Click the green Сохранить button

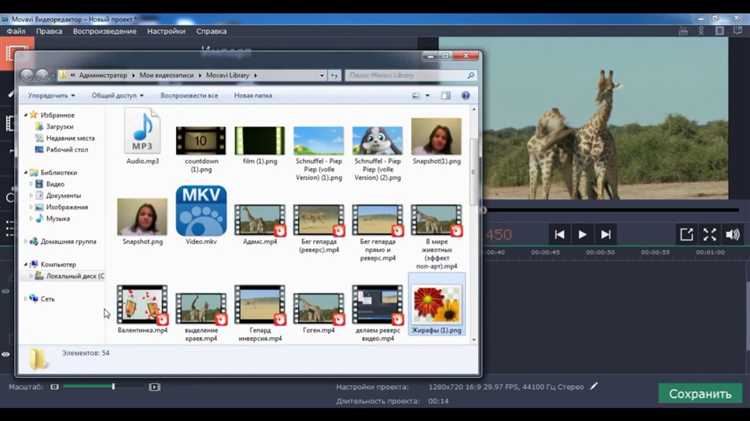(700, 393)
